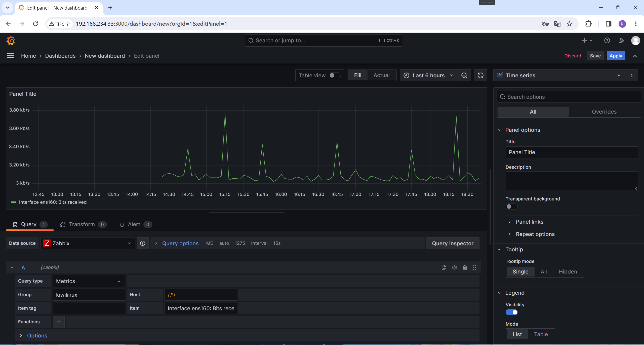Open the Time series visualization picker
The width and height of the screenshot is (644, 345).
click(559, 75)
